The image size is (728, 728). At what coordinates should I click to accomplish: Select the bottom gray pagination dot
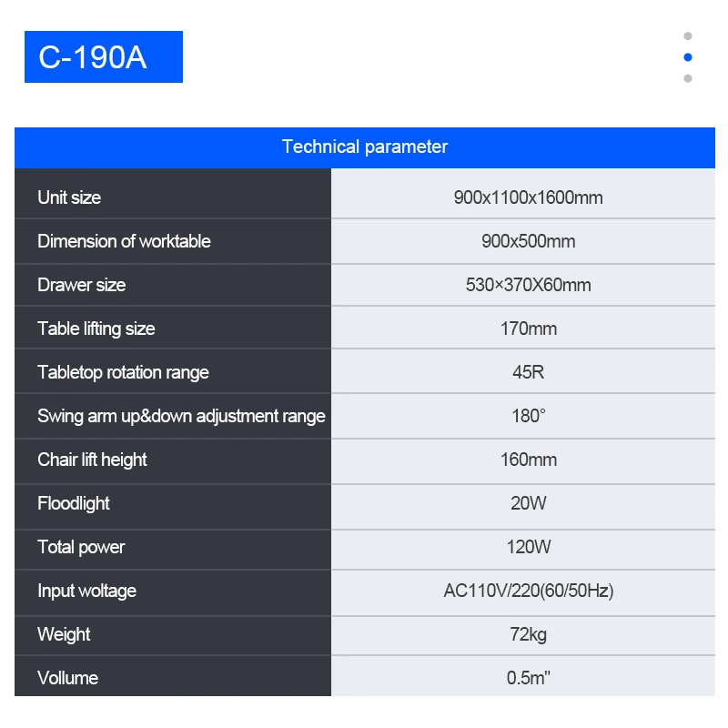[688, 78]
